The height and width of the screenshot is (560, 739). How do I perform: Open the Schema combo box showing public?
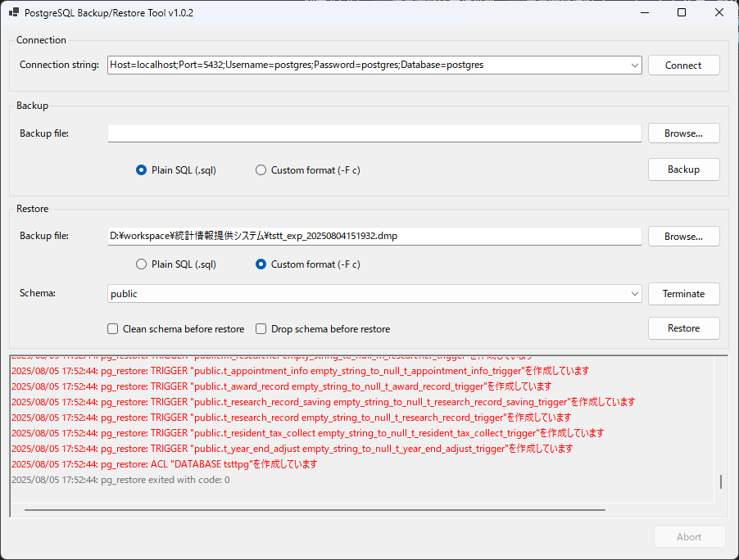374,294
